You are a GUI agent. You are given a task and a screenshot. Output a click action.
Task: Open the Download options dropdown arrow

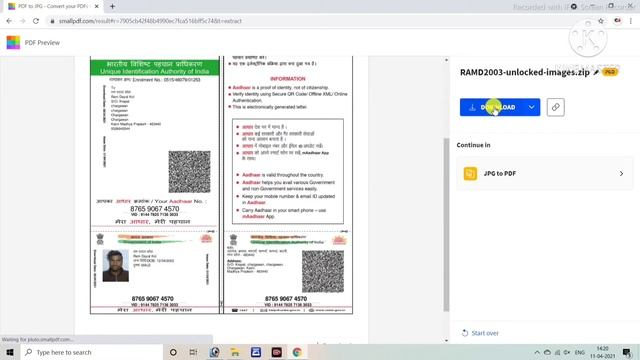click(531, 107)
